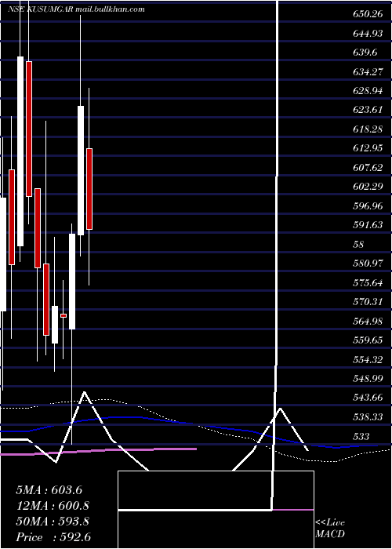
Task: Select the 602.29 price label
Action: [368, 187]
